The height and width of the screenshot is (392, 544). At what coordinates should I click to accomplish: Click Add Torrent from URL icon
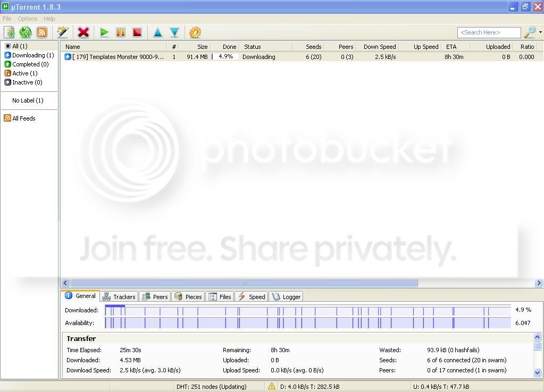(x=26, y=32)
